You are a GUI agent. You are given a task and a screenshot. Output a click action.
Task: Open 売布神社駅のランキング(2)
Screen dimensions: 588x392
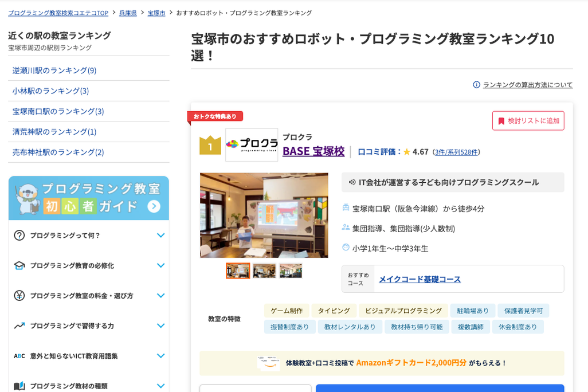(58, 152)
